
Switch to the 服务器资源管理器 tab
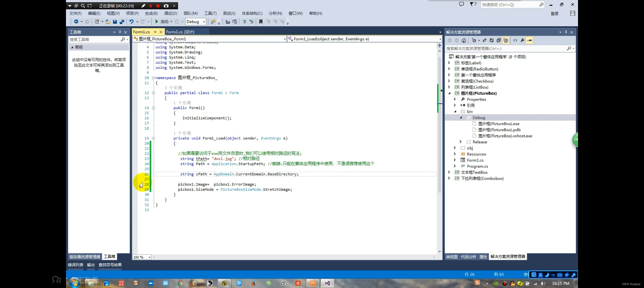pos(85,257)
